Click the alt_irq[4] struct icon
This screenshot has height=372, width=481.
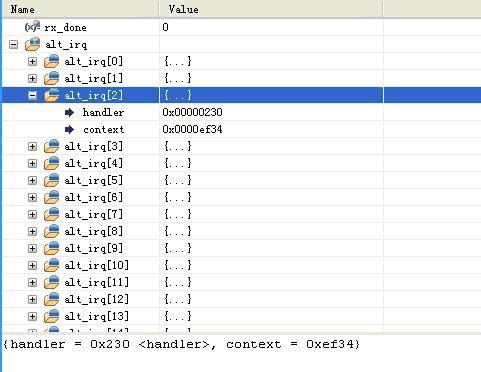51,163
